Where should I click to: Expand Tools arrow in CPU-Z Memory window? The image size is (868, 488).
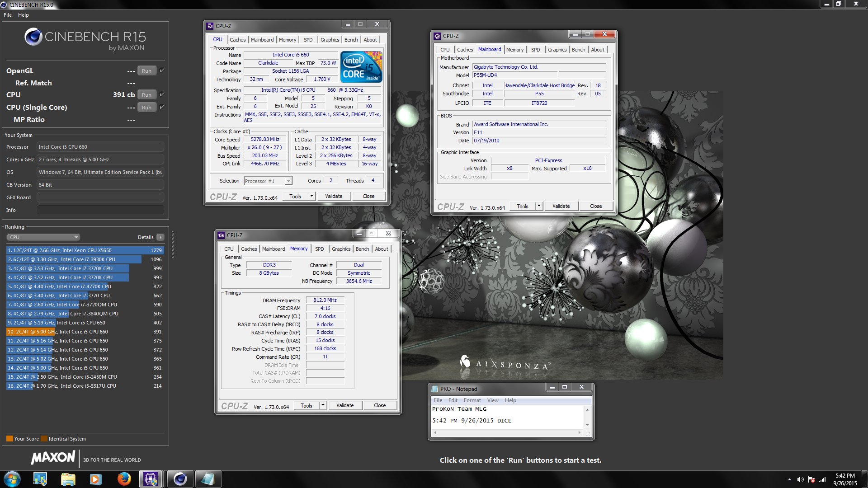pos(323,405)
